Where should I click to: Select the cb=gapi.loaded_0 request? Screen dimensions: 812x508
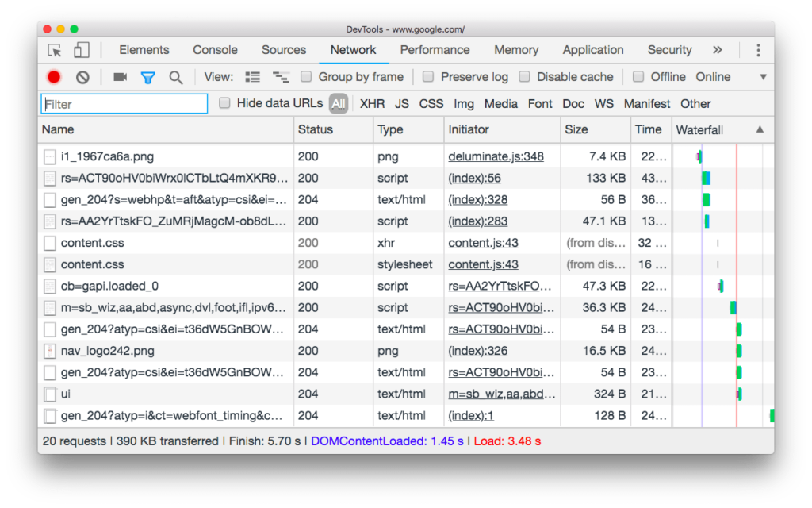[x=406, y=286]
